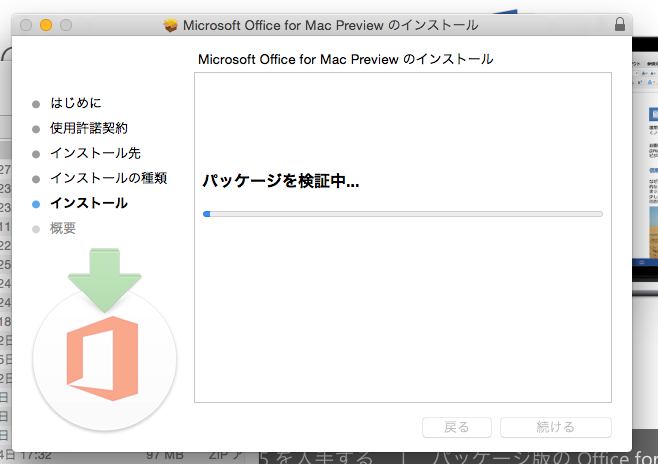Click the grey zoom button of the installer

pyautogui.click(x=66, y=25)
